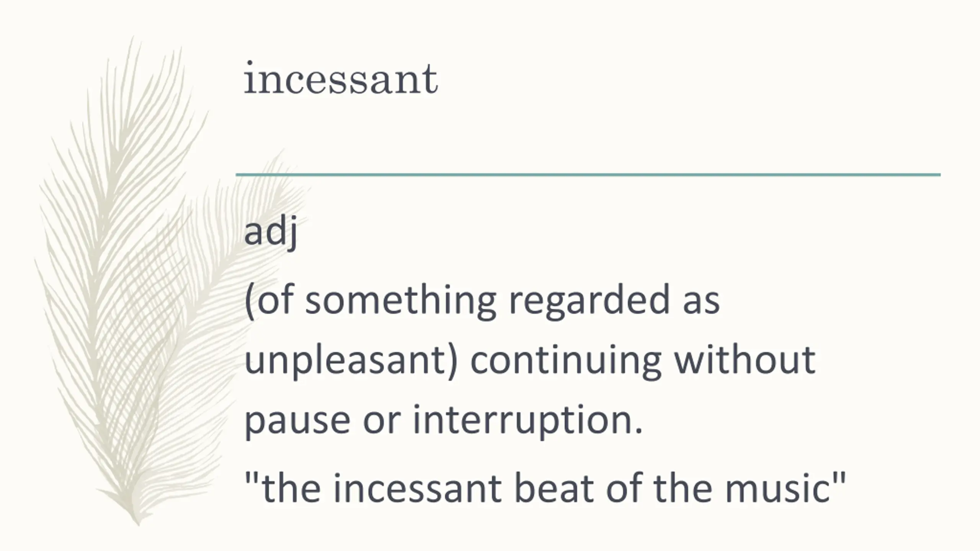Click the word "pause" in the definition

pyautogui.click(x=297, y=421)
